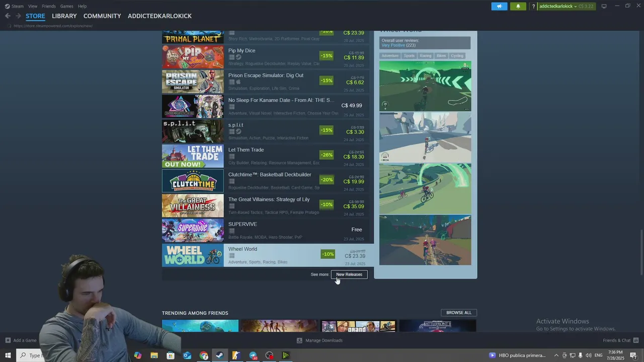Open the Friends menu
644x362 pixels.
49,6
